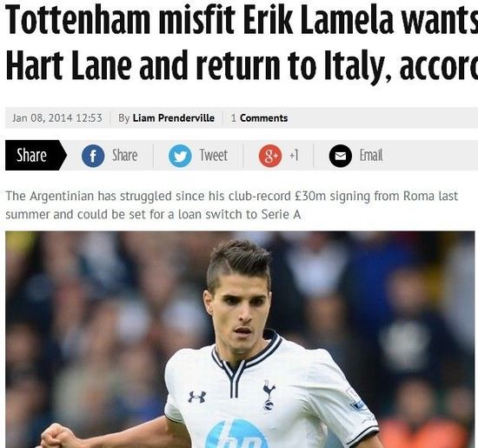Click the Facebook share icon
478x448 pixels.
click(93, 156)
